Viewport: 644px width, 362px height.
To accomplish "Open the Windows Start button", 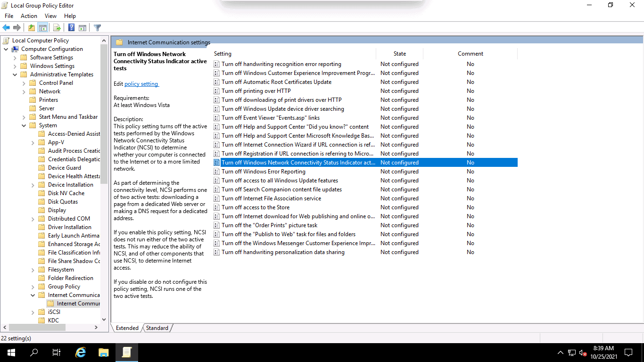I will click(11, 353).
